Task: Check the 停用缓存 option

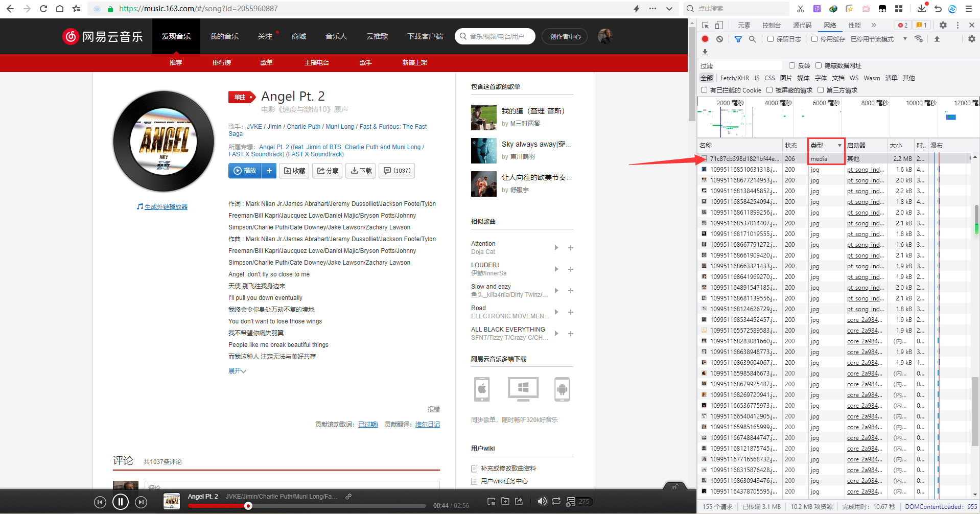Action: click(x=814, y=39)
